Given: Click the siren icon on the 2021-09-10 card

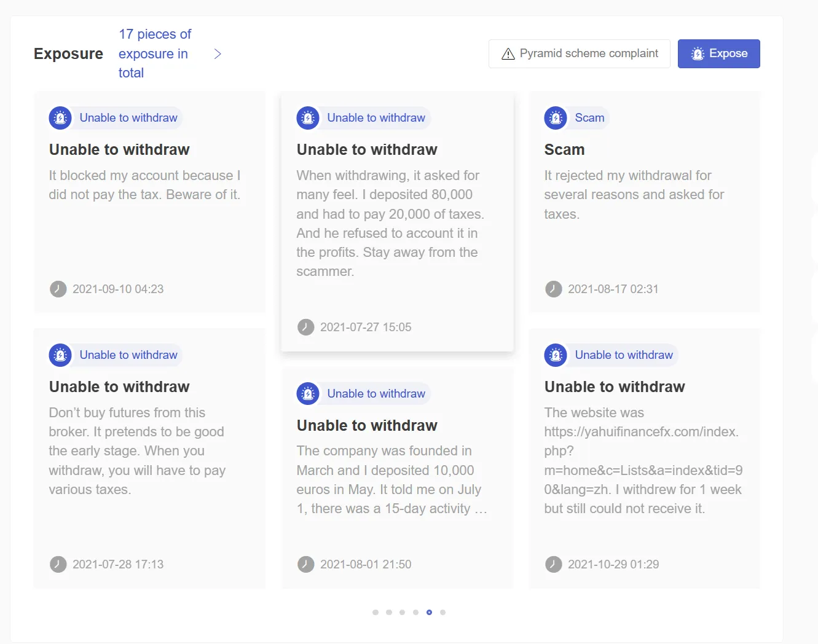Looking at the screenshot, I should pos(60,118).
